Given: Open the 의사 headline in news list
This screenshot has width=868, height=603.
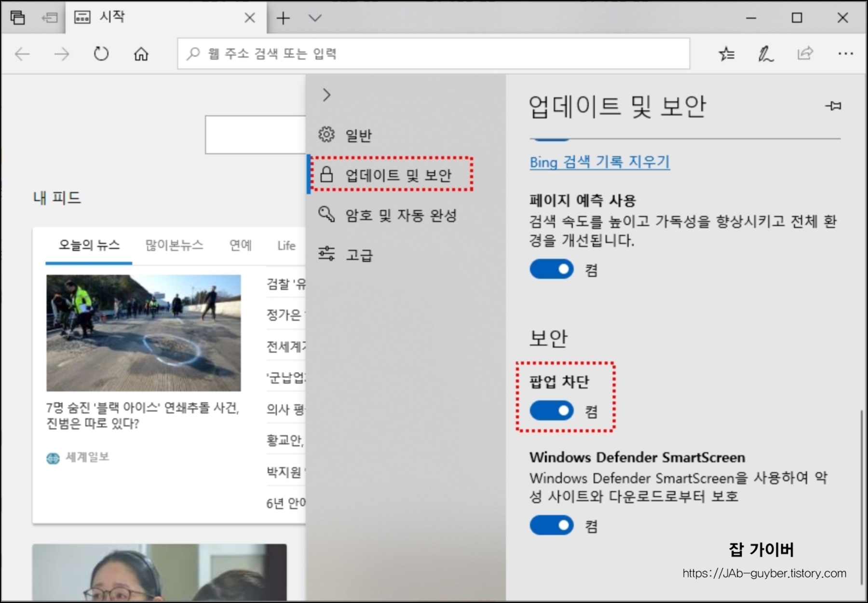Looking at the screenshot, I should (x=286, y=409).
